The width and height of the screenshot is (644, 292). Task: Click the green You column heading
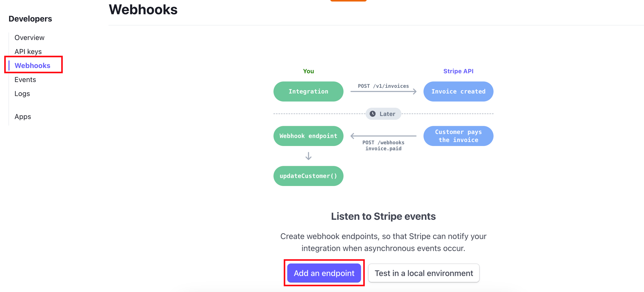(x=308, y=71)
